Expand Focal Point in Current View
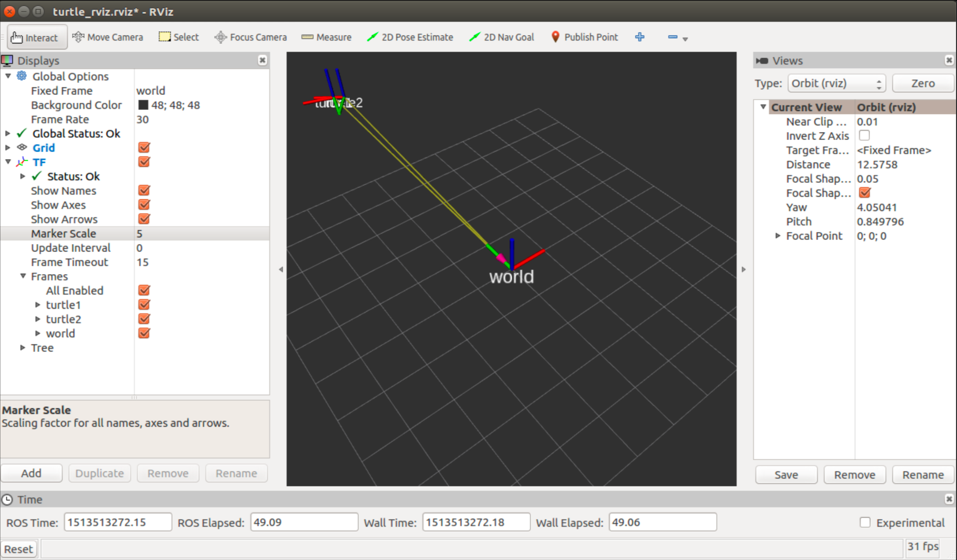The height and width of the screenshot is (560, 957). tap(778, 236)
